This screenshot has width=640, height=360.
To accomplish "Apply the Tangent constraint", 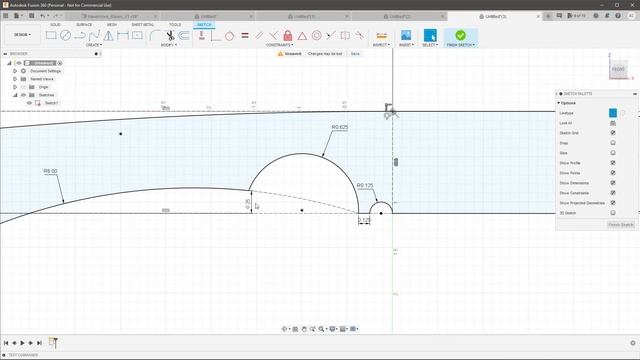I will pyautogui.click(x=229, y=36).
